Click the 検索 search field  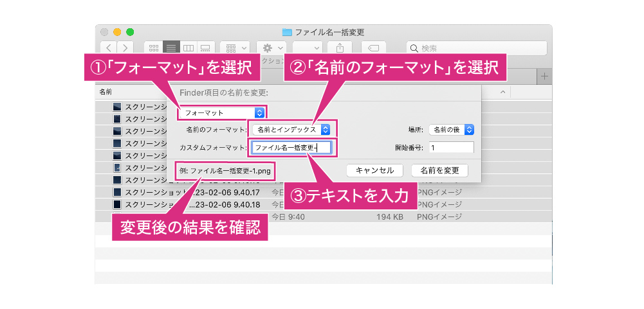477,48
